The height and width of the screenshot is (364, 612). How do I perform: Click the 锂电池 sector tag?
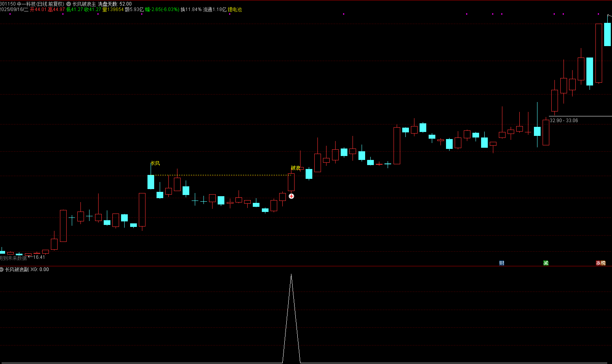235,9
